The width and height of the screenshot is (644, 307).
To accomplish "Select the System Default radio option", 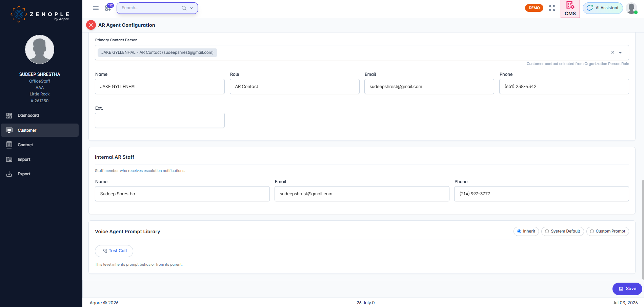I will tap(562, 231).
